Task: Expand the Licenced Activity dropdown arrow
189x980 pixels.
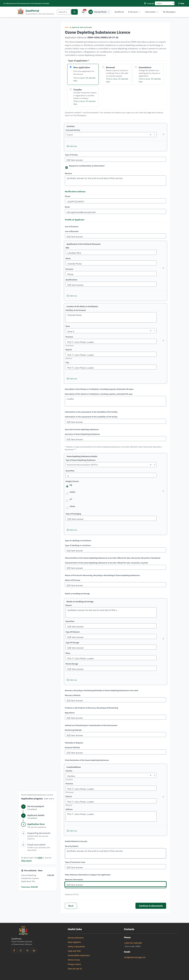Action: 154,135
